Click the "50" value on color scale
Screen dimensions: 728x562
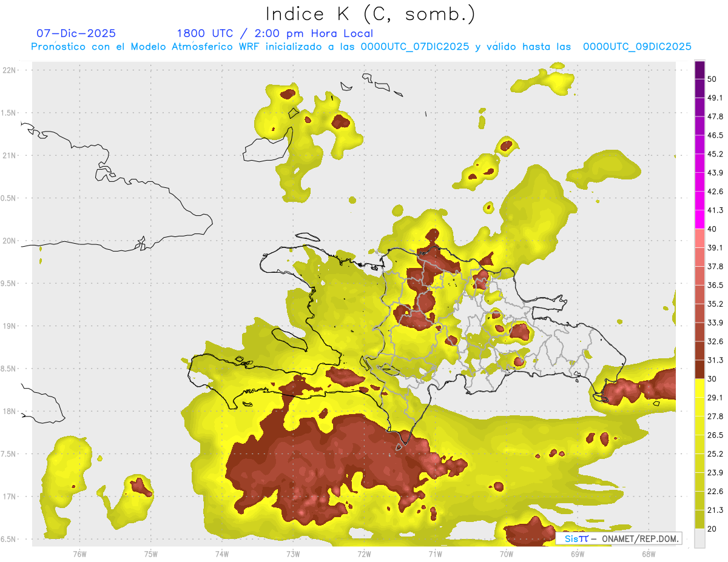[712, 79]
